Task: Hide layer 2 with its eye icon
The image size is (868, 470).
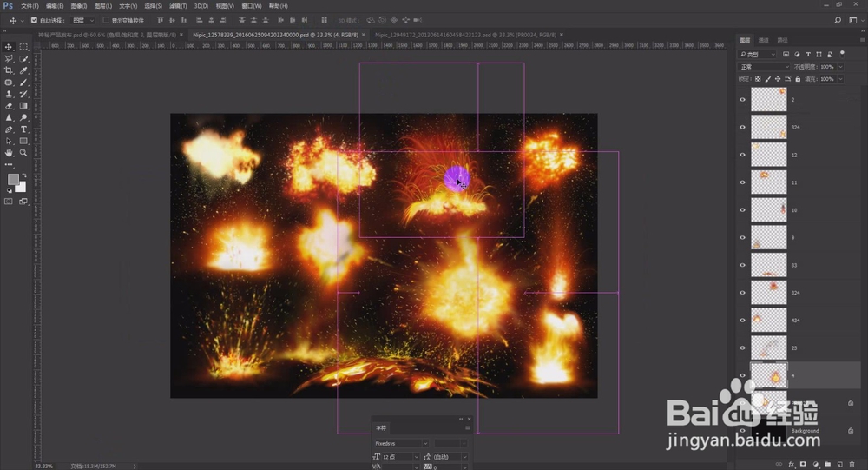Action: pos(742,100)
